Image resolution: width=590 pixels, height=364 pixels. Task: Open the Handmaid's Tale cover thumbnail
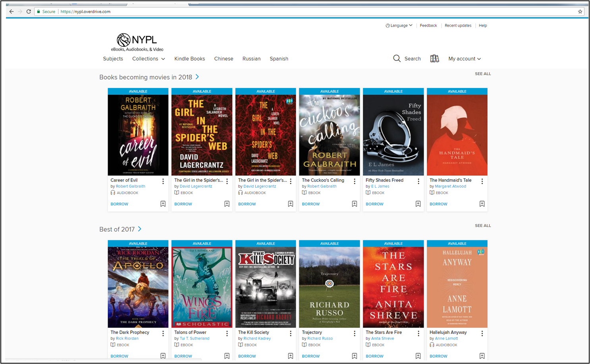click(457, 135)
